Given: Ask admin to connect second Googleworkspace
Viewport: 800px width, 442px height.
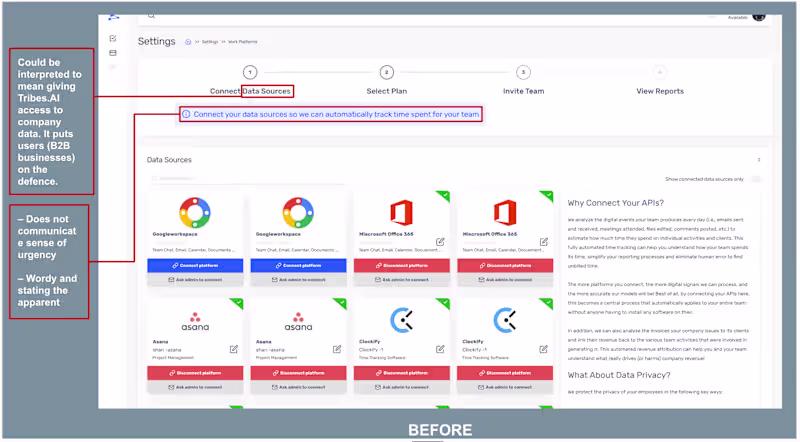Looking at the screenshot, I should [x=298, y=280].
